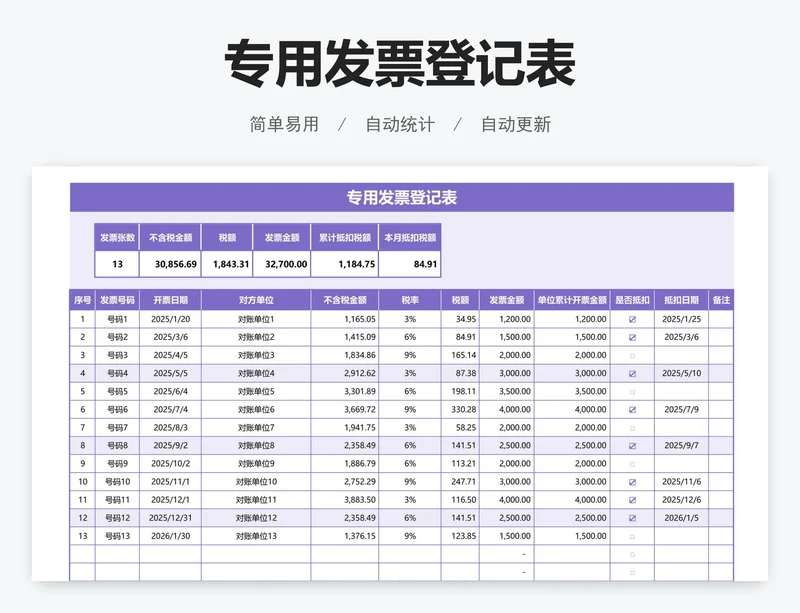The image size is (800, 613).
Task: Select the deduction date 2025/1/25
Action: 681,319
